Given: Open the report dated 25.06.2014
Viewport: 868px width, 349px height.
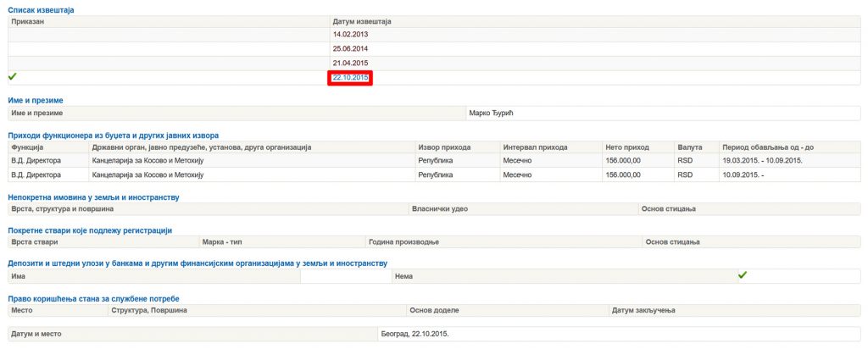Looking at the screenshot, I should pos(350,49).
